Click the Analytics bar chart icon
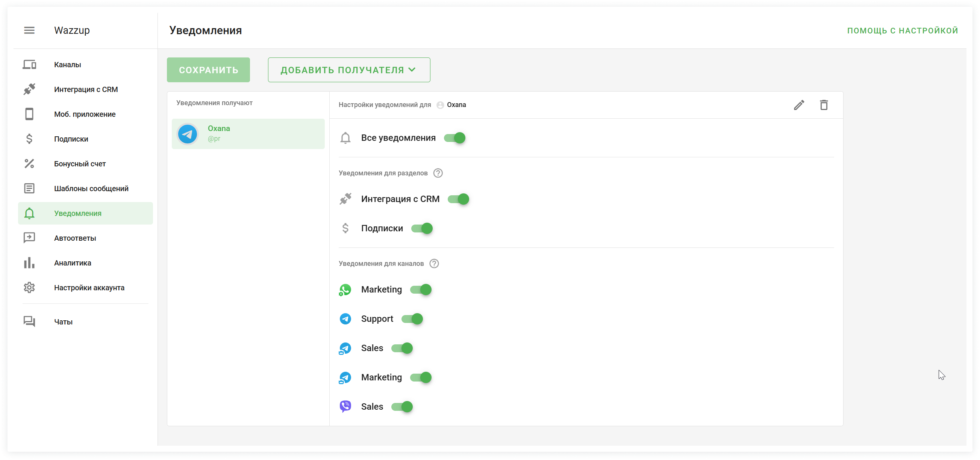This screenshot has height=460, width=980. click(x=29, y=263)
